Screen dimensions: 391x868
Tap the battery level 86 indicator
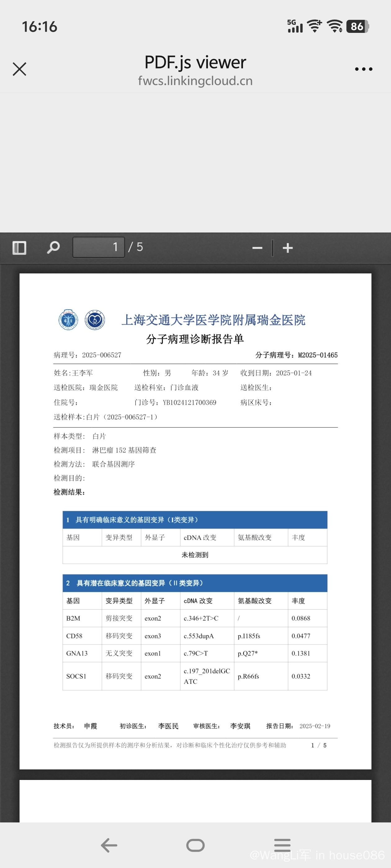coord(357,26)
